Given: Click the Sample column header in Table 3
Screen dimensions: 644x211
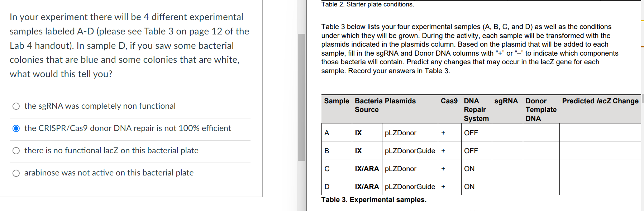Looking at the screenshot, I should 336,101.
